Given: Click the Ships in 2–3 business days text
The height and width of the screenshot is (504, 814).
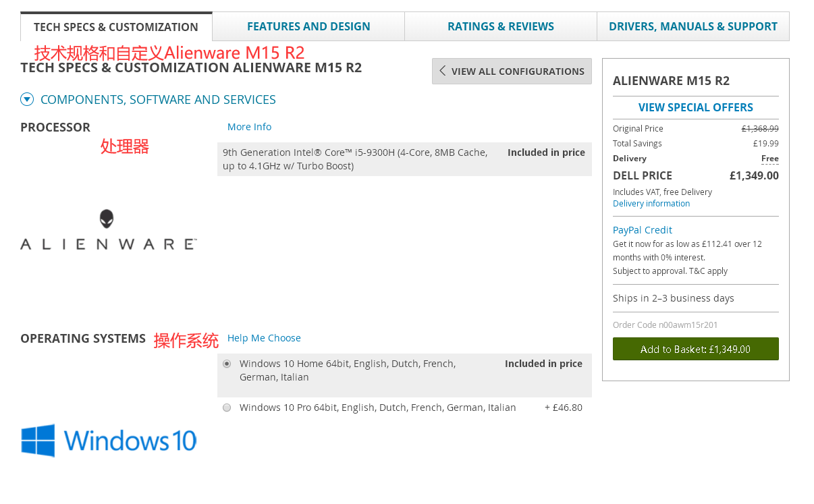Looking at the screenshot, I should [x=674, y=298].
